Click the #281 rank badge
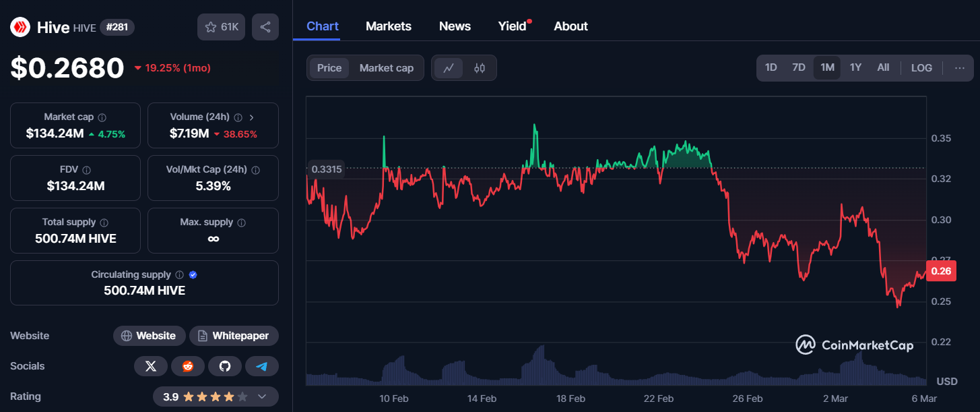This screenshot has width=980, height=412. point(117,28)
